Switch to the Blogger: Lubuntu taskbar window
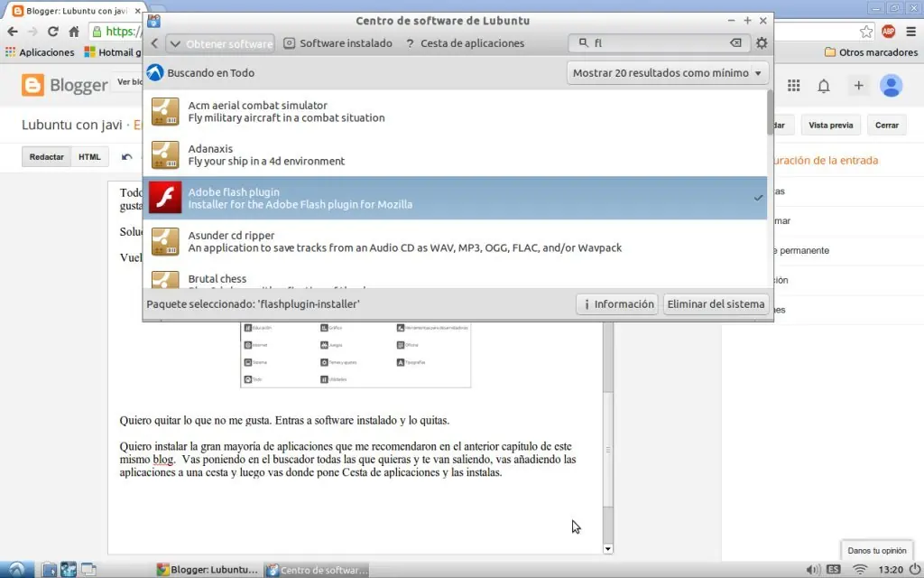 pos(207,570)
